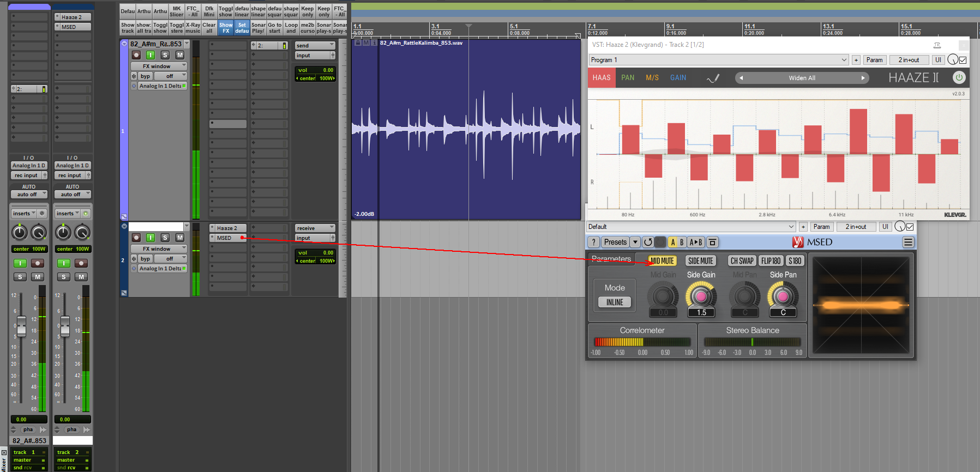Bypass FX on track 2 with byp
This screenshot has width=980, height=472.
pos(145,259)
